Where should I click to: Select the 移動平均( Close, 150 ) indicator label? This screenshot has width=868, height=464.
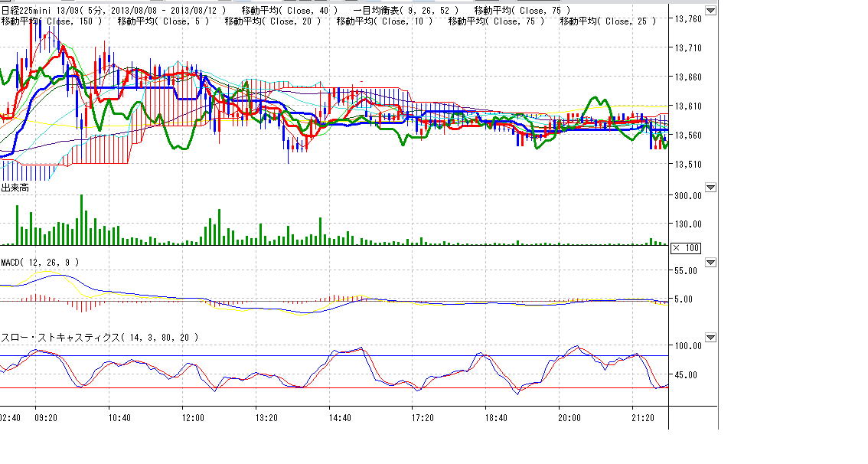click(51, 21)
